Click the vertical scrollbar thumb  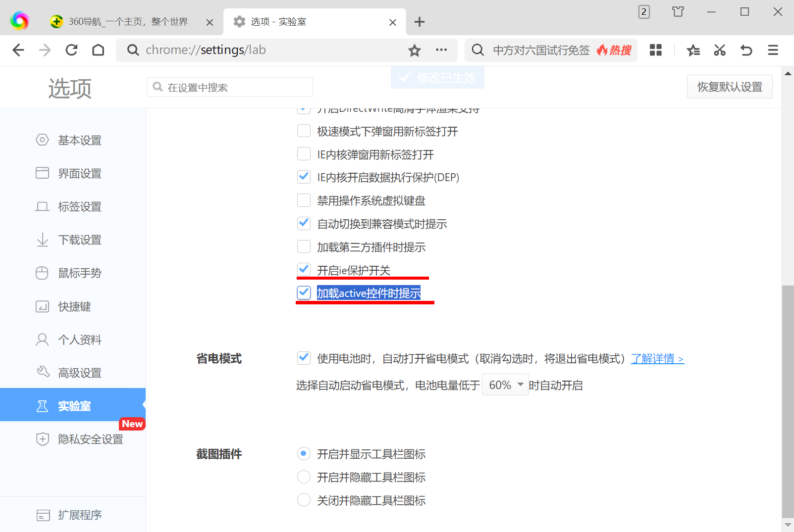(x=788, y=401)
